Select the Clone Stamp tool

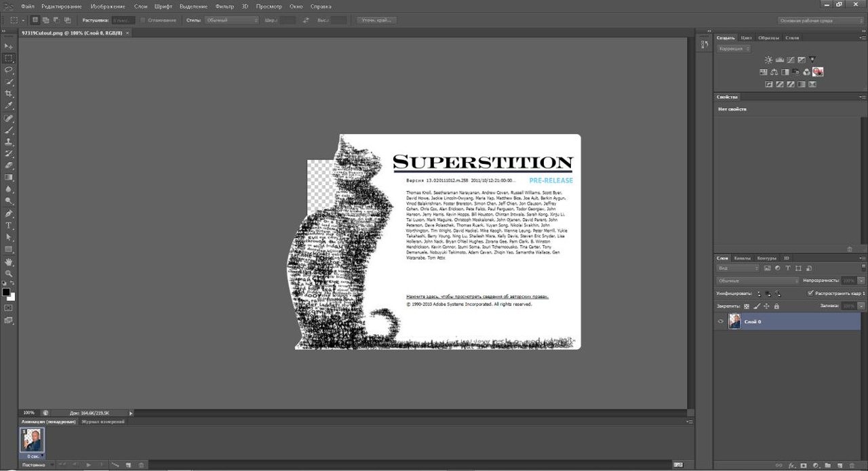(9, 142)
